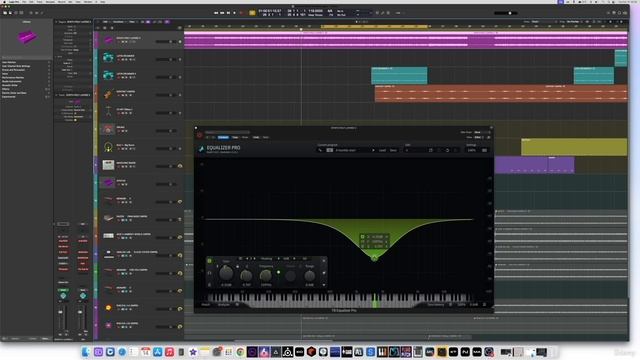
Task: Toggle the Analyzer option at plugin bottom
Action: click(x=224, y=304)
